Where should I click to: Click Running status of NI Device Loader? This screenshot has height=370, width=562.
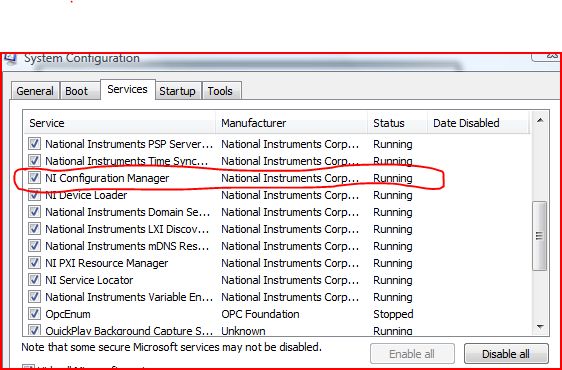(392, 195)
